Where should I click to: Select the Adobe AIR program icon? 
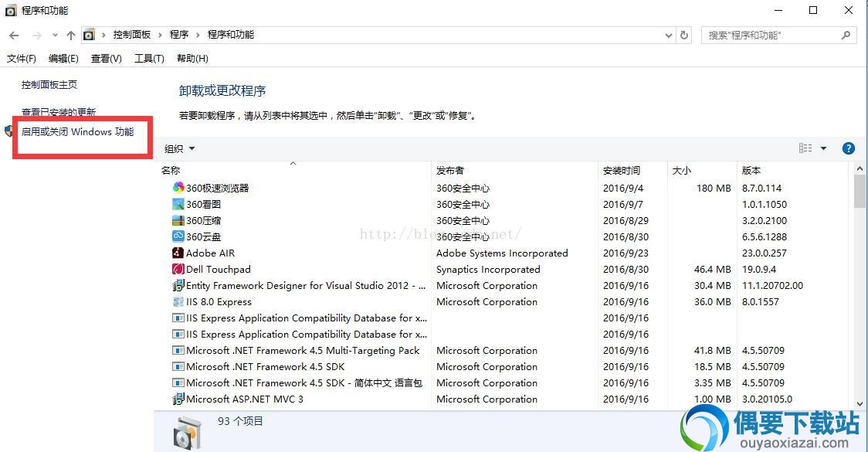[178, 253]
